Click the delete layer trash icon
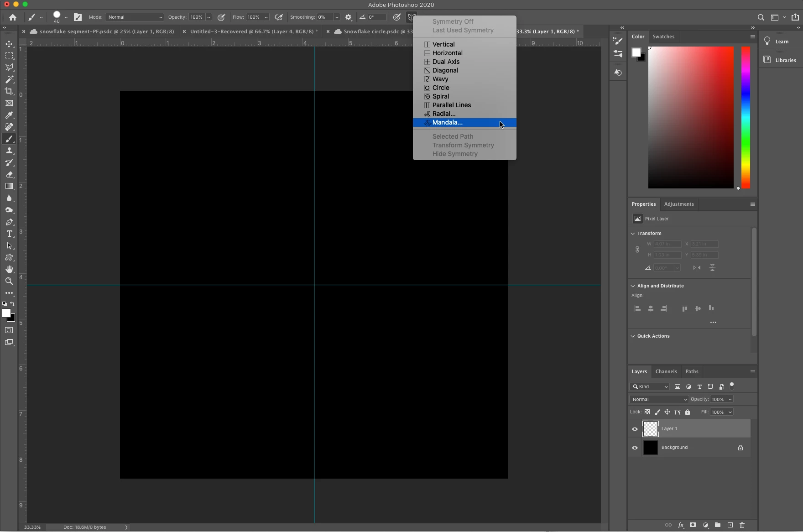This screenshot has width=803, height=532. 742,525
